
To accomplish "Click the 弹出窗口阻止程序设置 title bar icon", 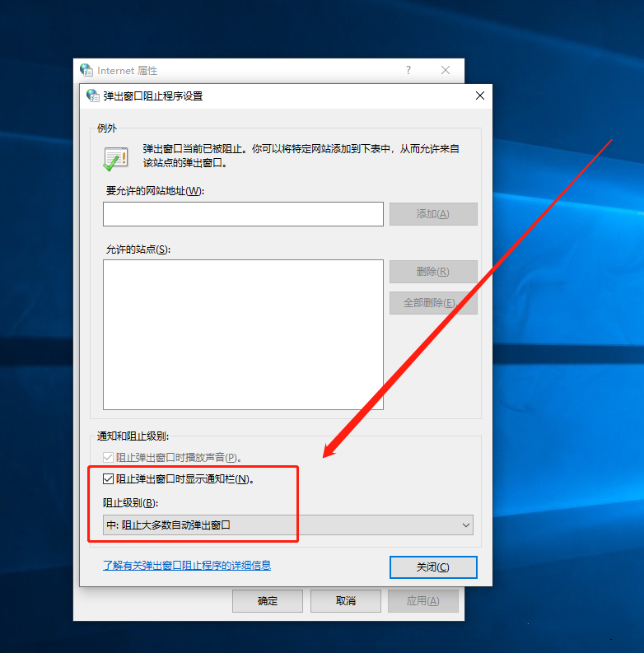I will tap(92, 96).
